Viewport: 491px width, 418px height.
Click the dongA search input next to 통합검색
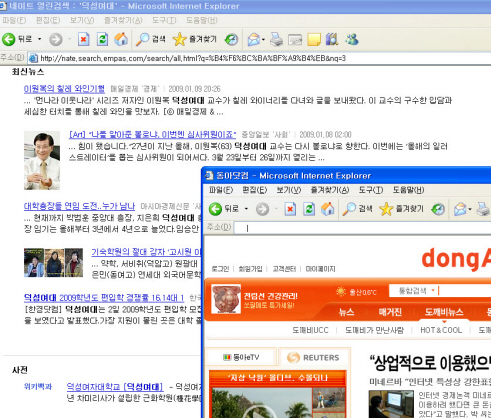click(465, 291)
